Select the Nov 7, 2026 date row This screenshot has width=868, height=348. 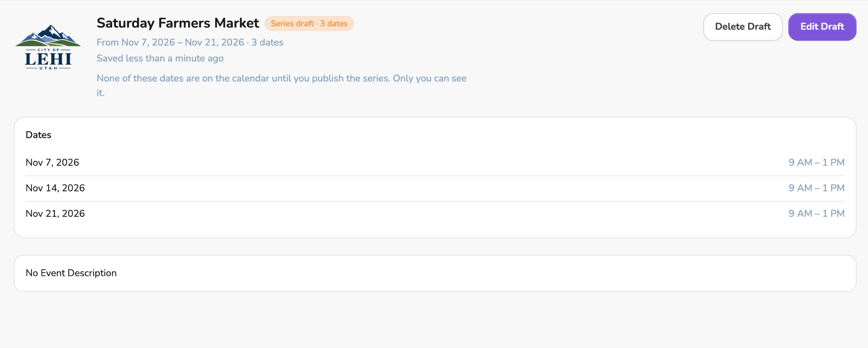pos(435,163)
